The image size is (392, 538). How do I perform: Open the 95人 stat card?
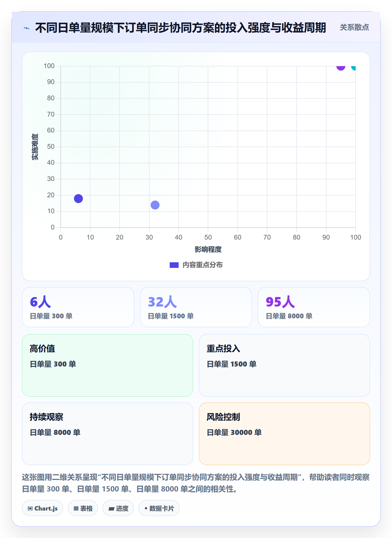coord(314,307)
